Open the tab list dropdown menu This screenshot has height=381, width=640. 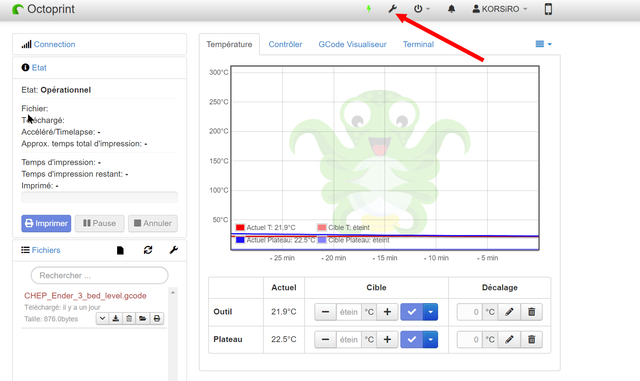click(544, 44)
